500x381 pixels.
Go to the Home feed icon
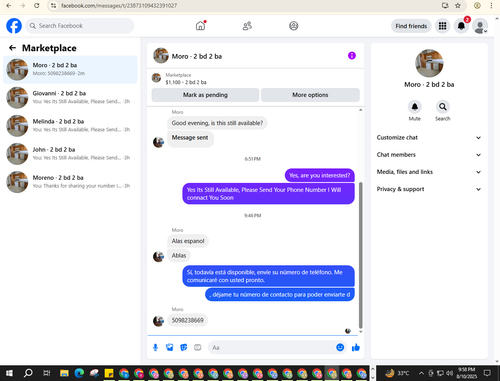tap(200, 26)
